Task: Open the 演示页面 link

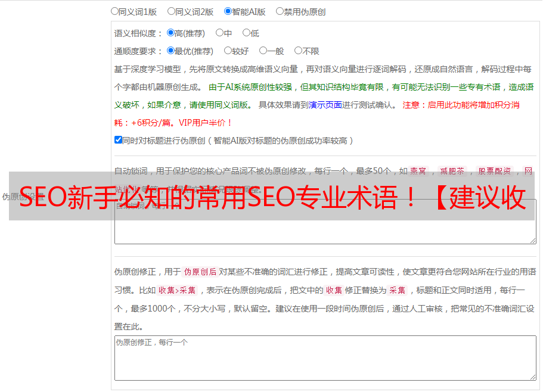Action: coord(325,105)
